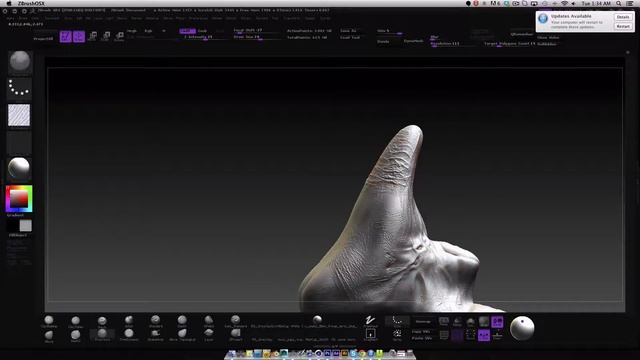Open the material picker sphere on the left shelf
640x360 pixels.
pos(19,168)
